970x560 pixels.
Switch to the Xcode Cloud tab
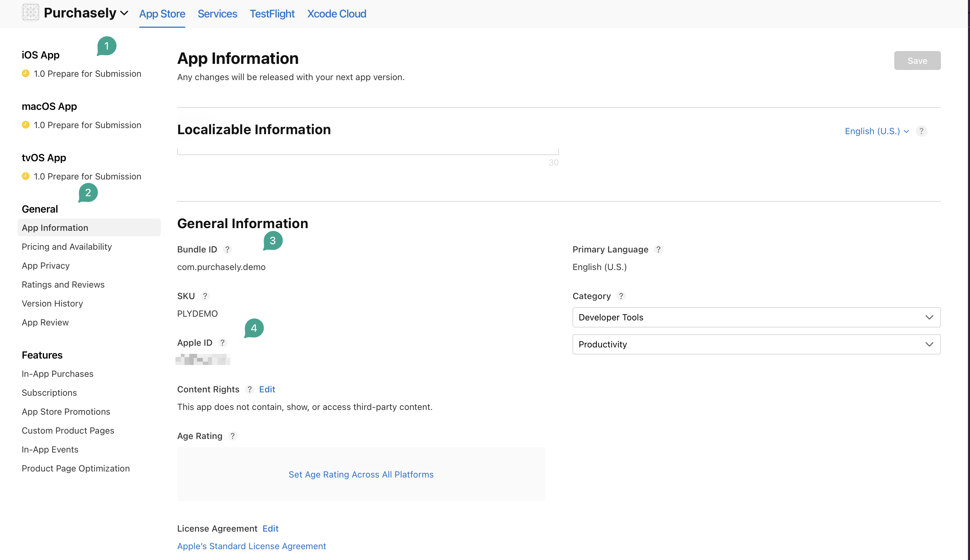pos(337,14)
